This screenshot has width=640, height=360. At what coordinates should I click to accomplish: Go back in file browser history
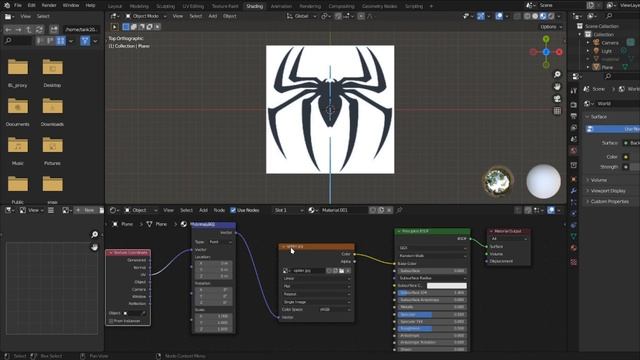point(8,29)
